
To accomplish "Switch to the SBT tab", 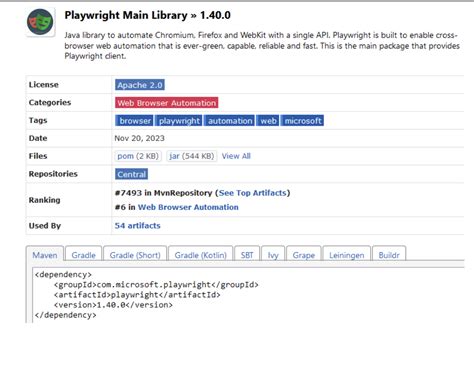I will [247, 255].
